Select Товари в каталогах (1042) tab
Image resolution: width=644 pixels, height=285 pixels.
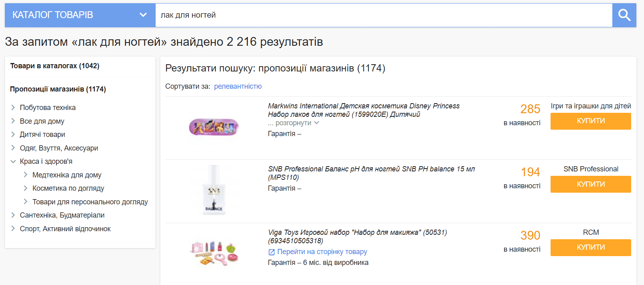(x=55, y=66)
